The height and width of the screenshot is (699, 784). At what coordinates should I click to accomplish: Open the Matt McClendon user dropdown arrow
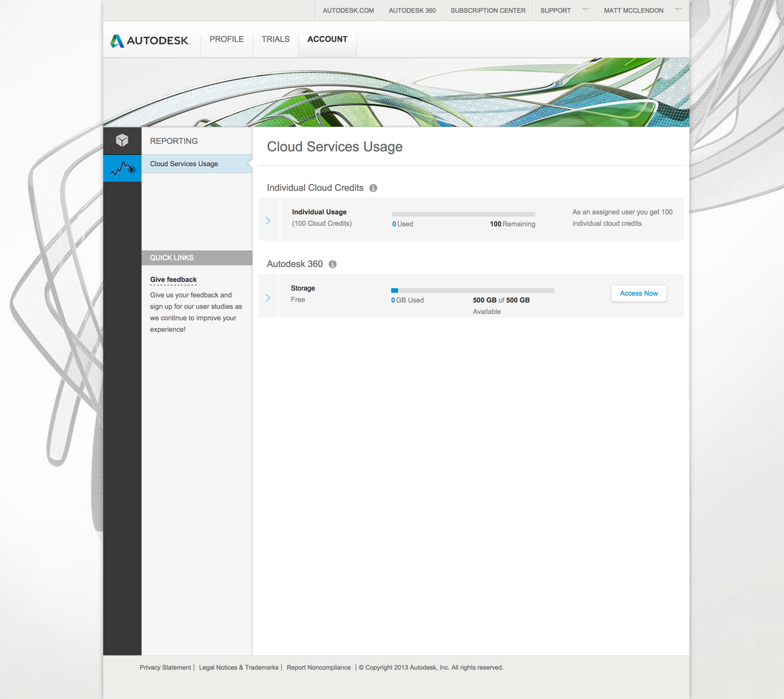(x=678, y=10)
